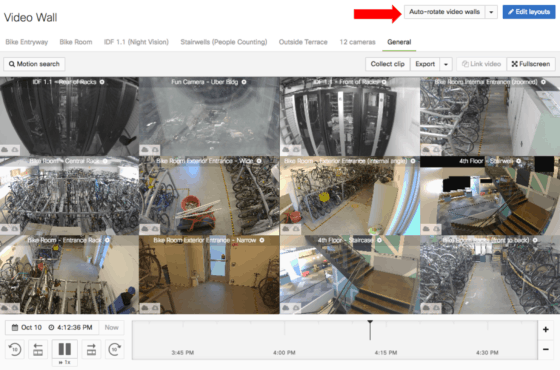This screenshot has width=560, height=370.
Task: Expand the Auto-rotate video walls dropdown arrow
Action: (491, 12)
